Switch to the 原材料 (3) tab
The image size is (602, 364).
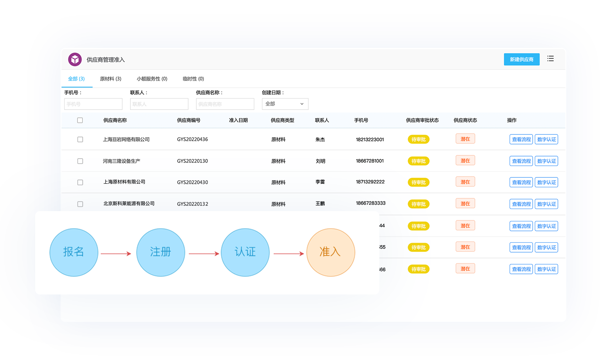pyautogui.click(x=110, y=79)
